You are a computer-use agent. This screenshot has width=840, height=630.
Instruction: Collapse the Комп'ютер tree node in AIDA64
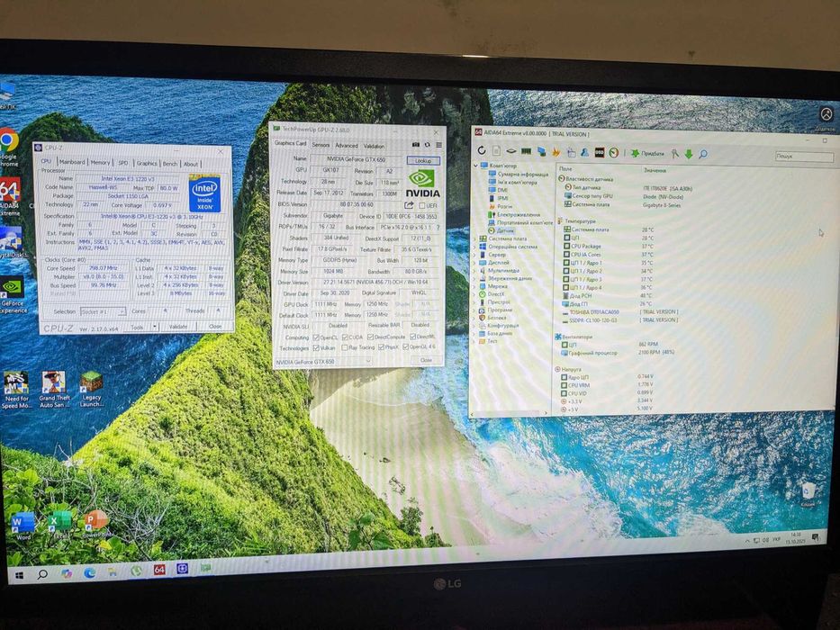(x=475, y=166)
